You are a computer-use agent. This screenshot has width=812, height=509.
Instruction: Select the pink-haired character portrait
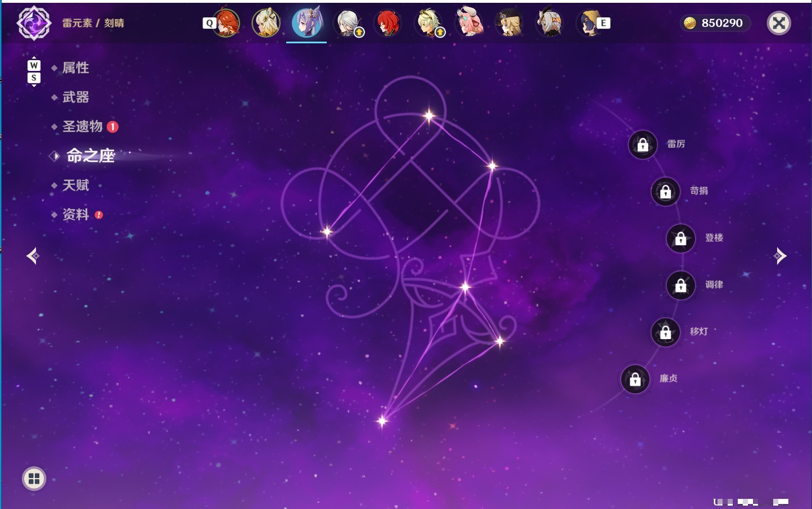click(x=469, y=23)
